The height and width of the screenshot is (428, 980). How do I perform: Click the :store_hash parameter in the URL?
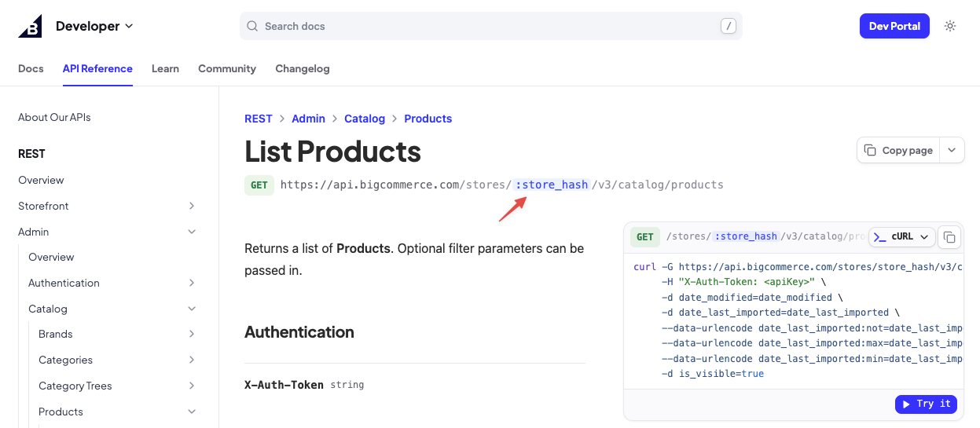click(552, 185)
